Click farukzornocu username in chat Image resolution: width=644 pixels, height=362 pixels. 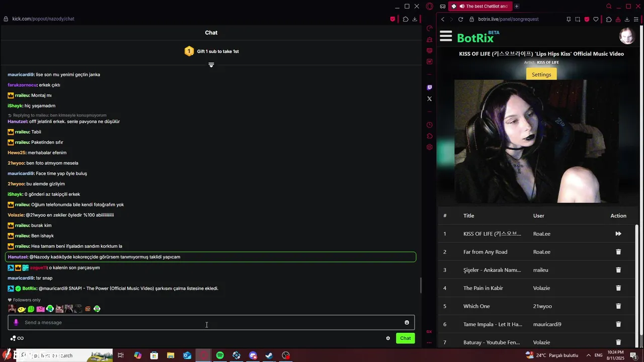click(x=22, y=85)
